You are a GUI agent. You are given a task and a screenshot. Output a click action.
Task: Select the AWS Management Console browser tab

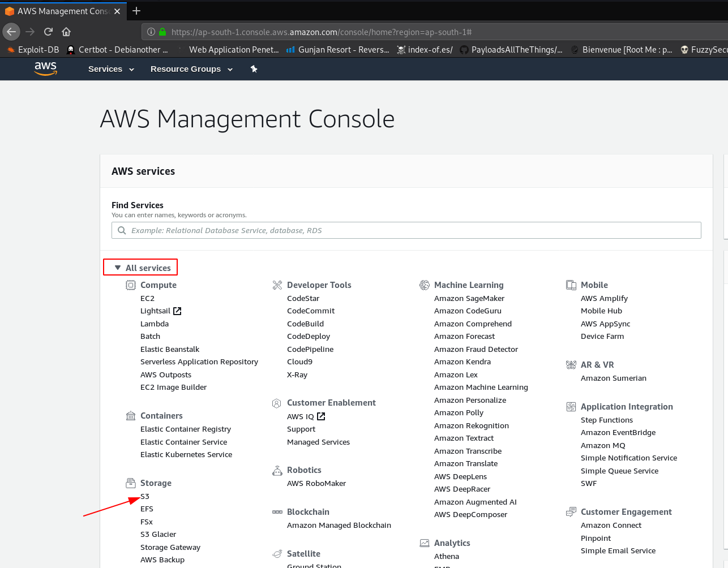[x=63, y=11]
